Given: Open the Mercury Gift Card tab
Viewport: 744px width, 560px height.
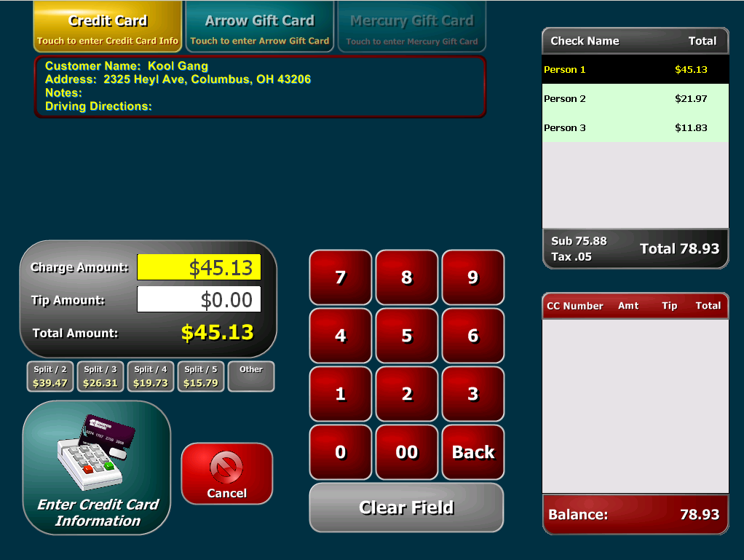Looking at the screenshot, I should pyautogui.click(x=412, y=27).
